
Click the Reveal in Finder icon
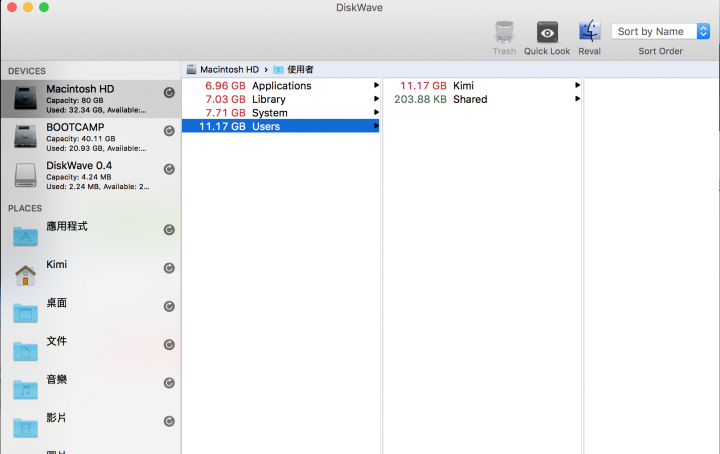coord(590,32)
